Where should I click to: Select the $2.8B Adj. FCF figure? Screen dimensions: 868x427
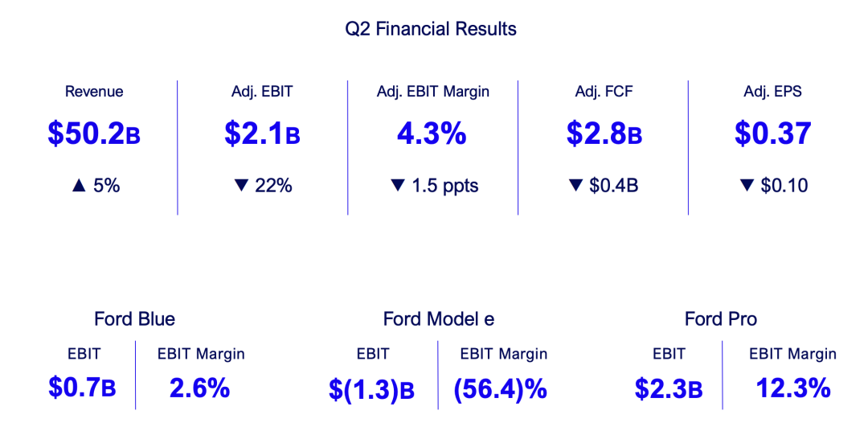coord(604,133)
